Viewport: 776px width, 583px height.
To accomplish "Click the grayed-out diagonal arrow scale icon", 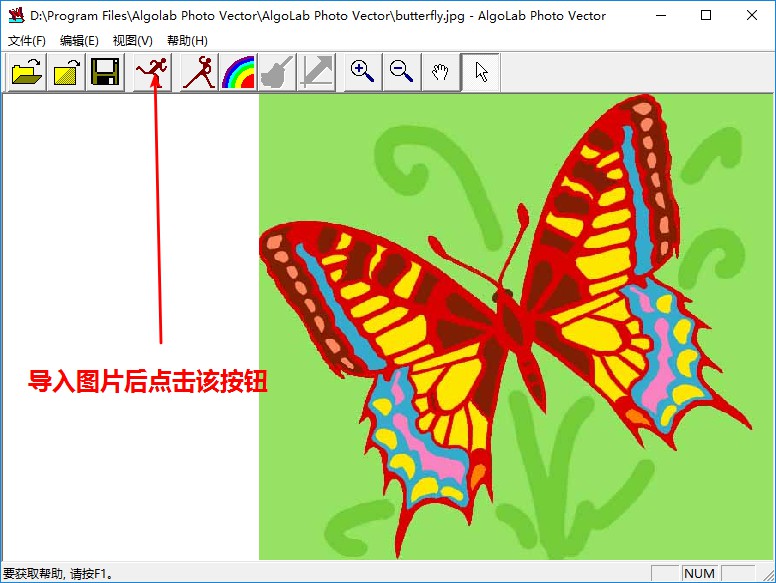I will coord(316,72).
